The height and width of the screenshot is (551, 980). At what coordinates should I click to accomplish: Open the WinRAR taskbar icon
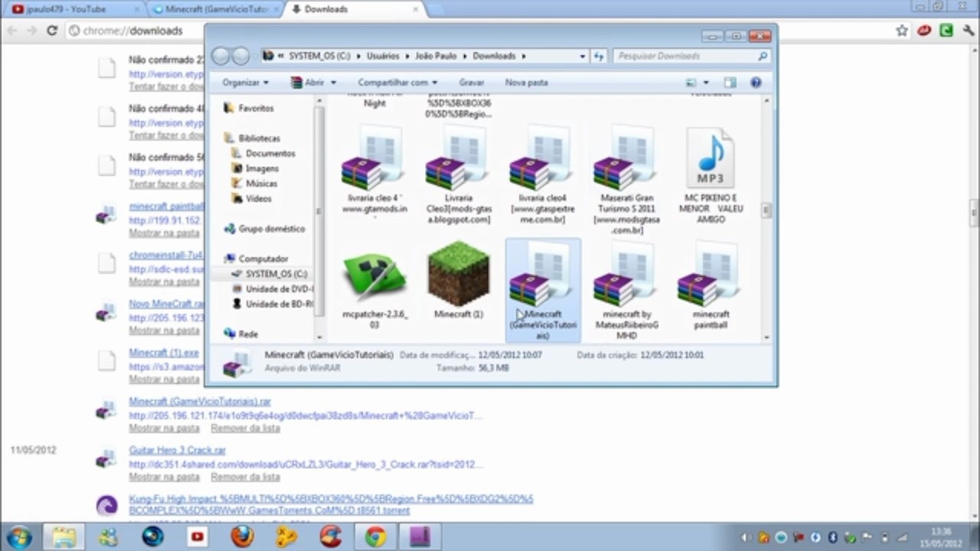point(420,536)
